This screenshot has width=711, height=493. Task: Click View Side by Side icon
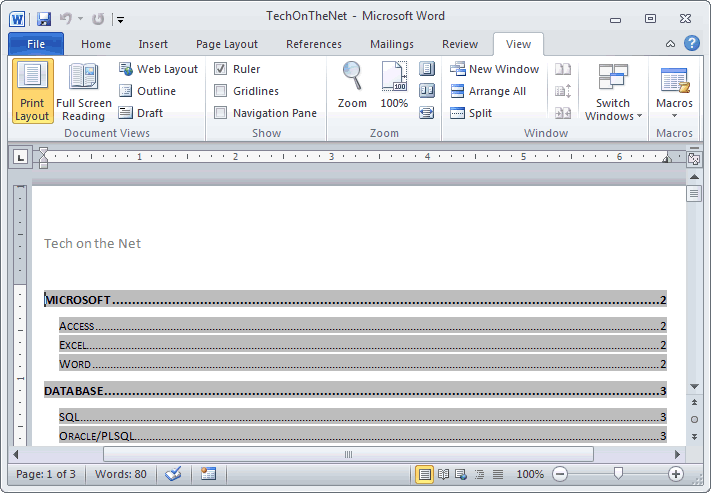[x=563, y=69]
